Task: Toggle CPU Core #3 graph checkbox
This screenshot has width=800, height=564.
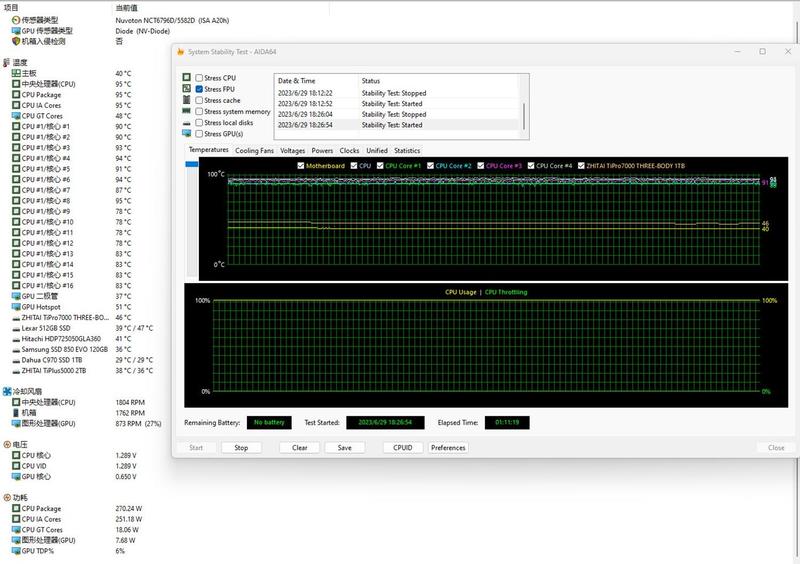Action: tap(481, 165)
